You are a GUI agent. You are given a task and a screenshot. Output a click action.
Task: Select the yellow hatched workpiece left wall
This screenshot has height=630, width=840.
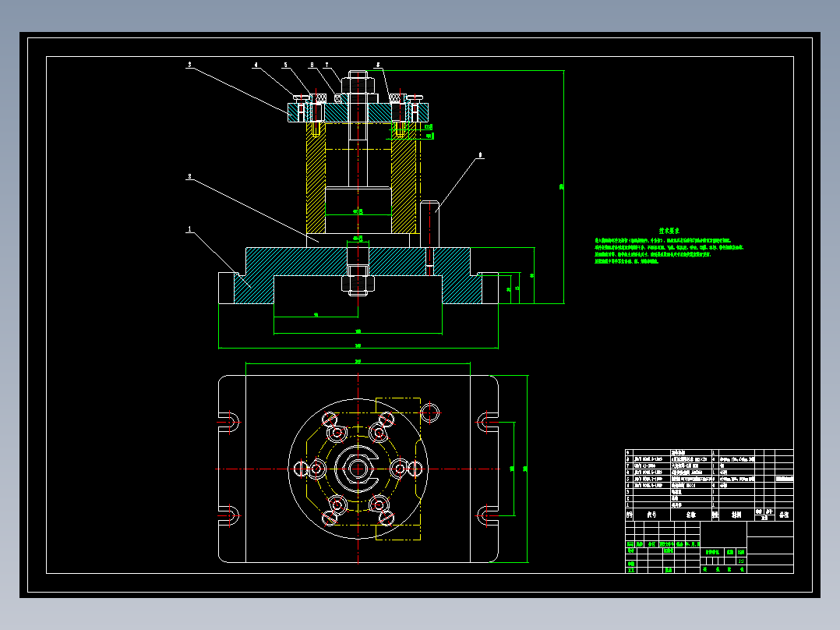pyautogui.click(x=316, y=178)
